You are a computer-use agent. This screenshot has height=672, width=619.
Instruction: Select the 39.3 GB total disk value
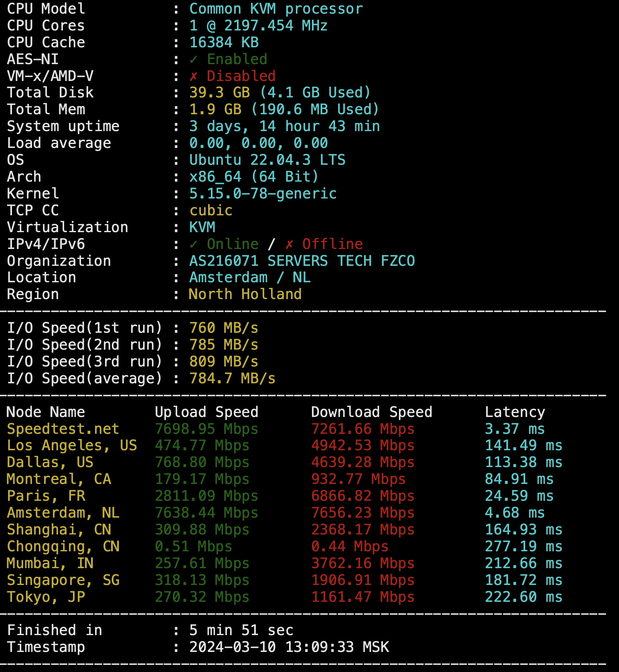tap(219, 93)
